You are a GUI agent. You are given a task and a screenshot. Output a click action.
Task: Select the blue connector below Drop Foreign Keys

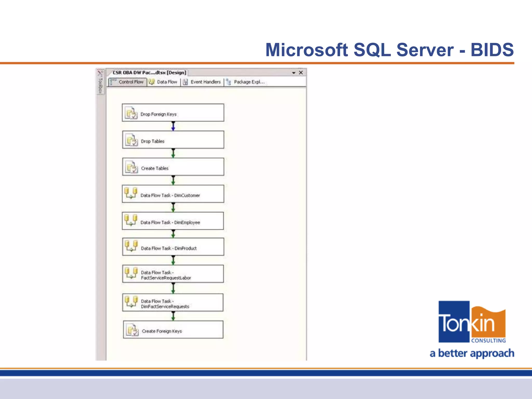pyautogui.click(x=173, y=126)
